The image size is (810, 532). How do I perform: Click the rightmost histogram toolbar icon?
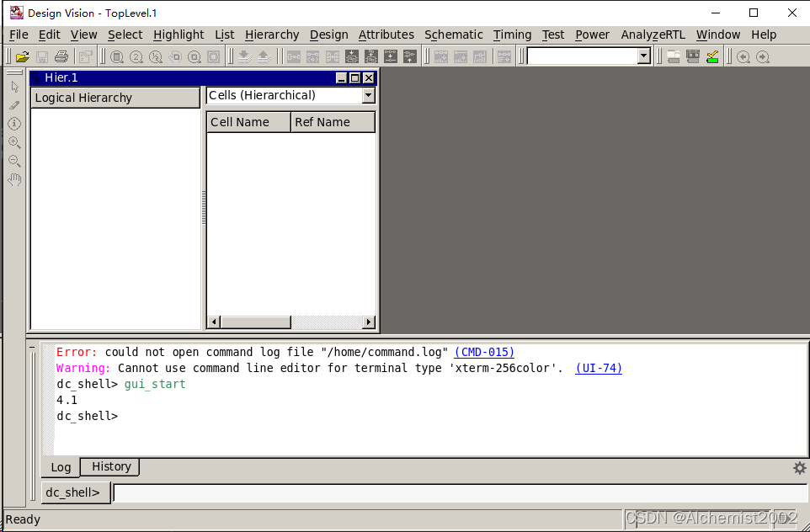(x=480, y=56)
